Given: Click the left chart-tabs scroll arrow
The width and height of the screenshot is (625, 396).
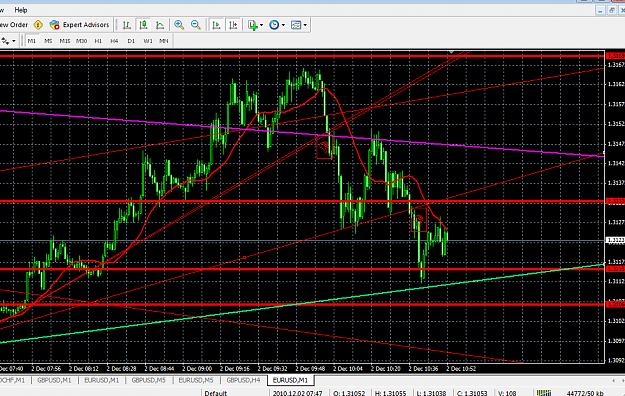Looking at the screenshot, I should point(613,380).
